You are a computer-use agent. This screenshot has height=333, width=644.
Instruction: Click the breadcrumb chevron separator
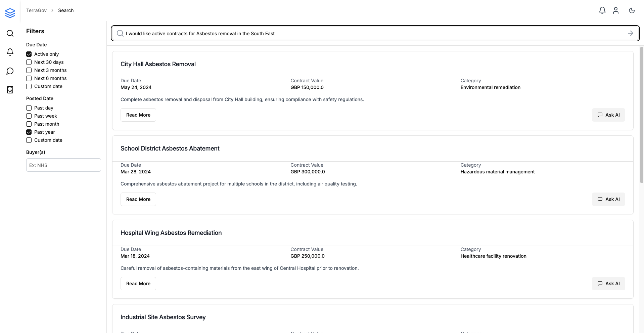coord(52,10)
